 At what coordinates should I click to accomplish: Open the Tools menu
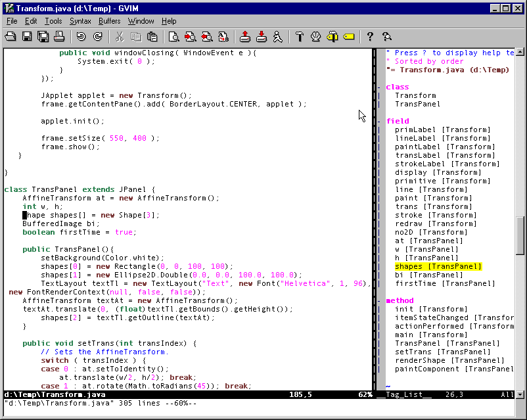click(53, 21)
